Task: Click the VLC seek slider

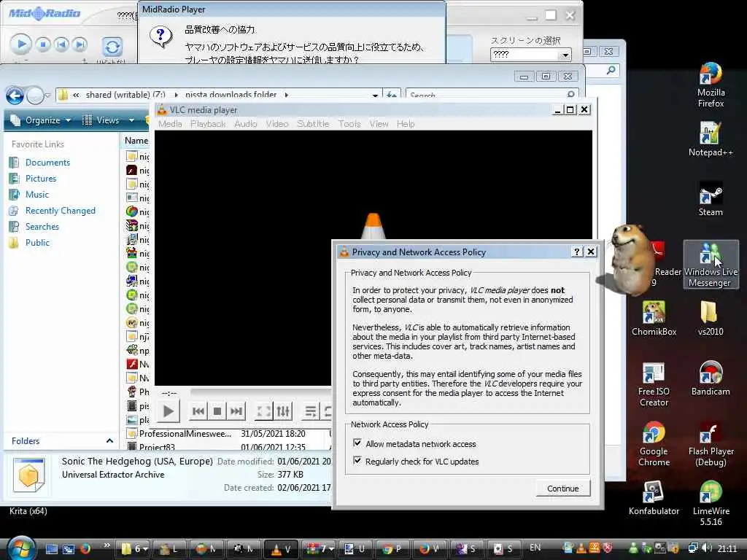Action: (x=260, y=392)
